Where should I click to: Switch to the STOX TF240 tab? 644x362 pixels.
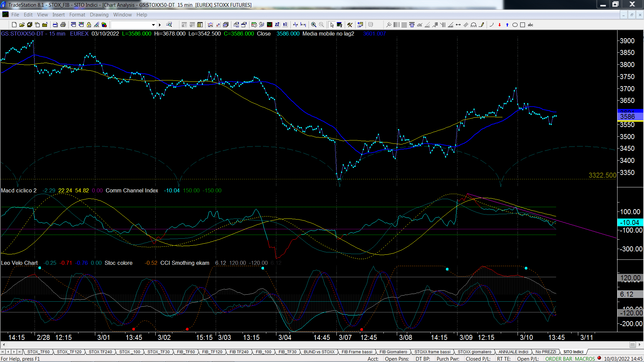[x=100, y=352]
